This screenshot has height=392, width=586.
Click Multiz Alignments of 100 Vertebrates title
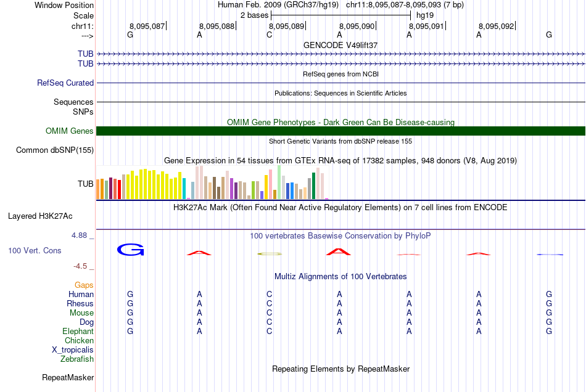[340, 276]
